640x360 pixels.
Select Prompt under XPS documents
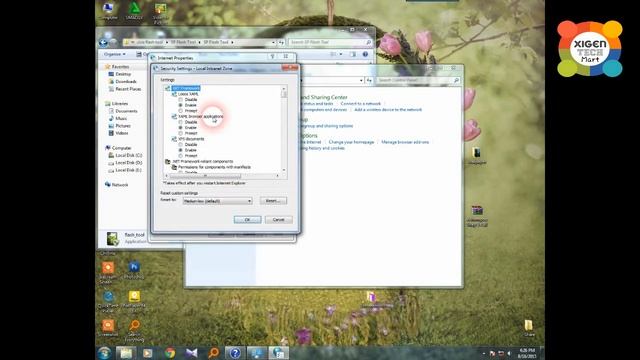(x=180, y=156)
